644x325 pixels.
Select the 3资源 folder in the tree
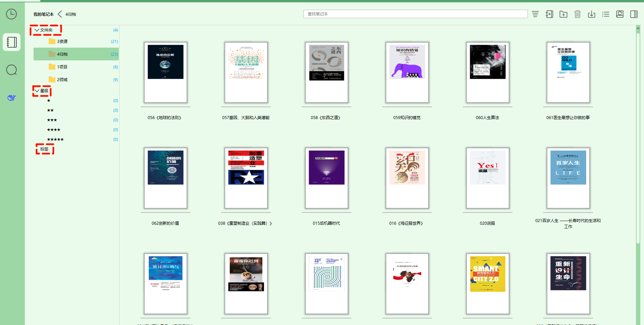point(76,41)
